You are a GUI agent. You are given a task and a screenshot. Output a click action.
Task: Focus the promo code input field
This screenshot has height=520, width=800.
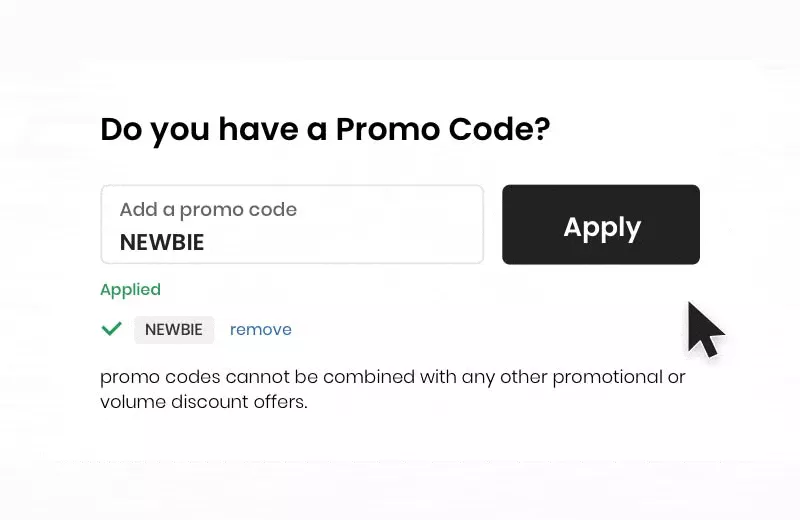tap(292, 225)
